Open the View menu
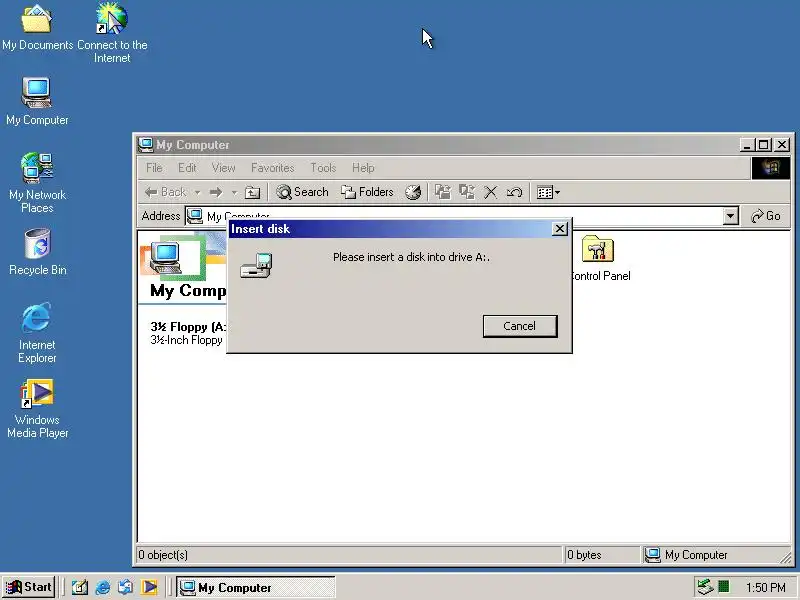 tap(223, 168)
